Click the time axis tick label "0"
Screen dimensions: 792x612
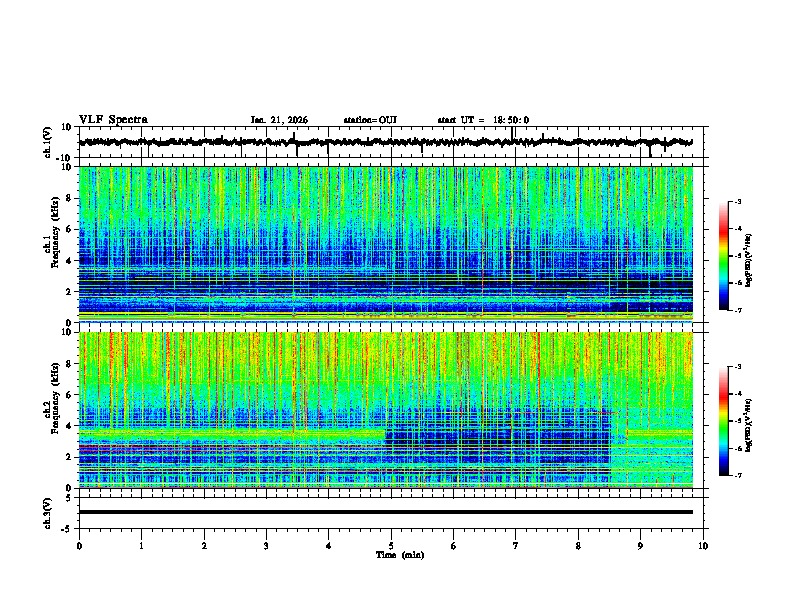coord(79,546)
